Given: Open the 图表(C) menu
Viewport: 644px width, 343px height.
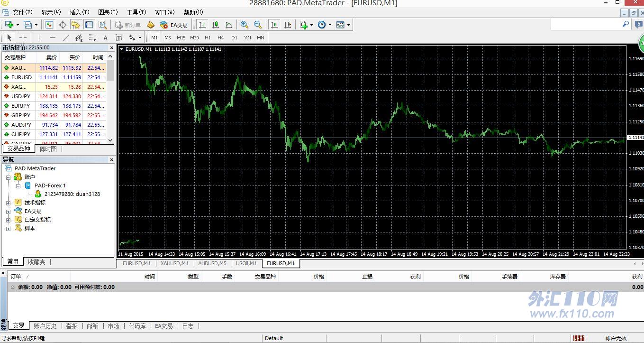Looking at the screenshot, I should tap(108, 12).
